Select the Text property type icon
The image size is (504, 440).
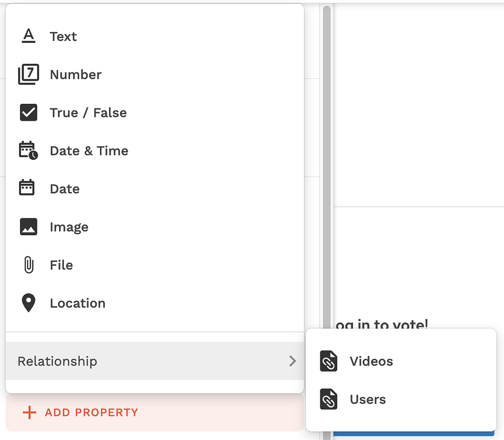coord(29,36)
